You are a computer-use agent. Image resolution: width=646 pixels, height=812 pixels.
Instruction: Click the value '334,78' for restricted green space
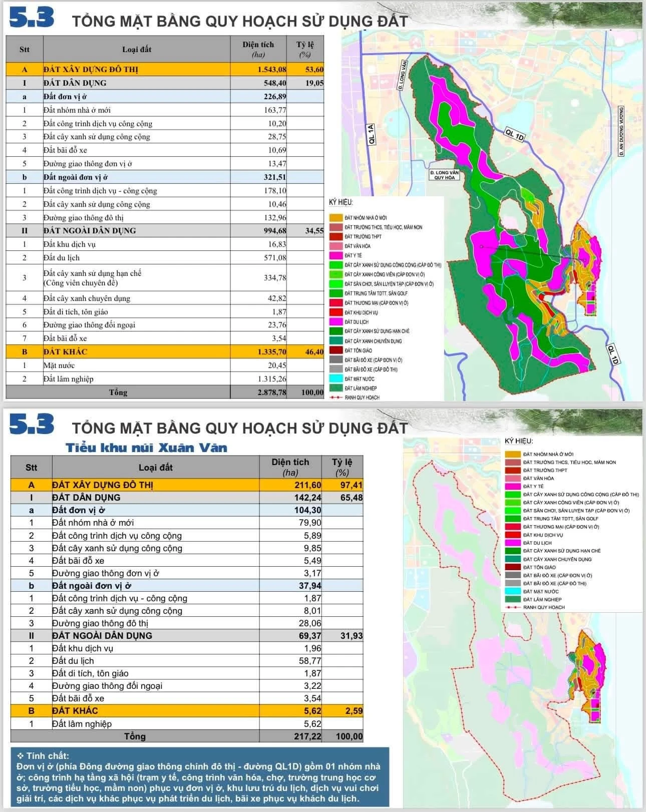[275, 278]
